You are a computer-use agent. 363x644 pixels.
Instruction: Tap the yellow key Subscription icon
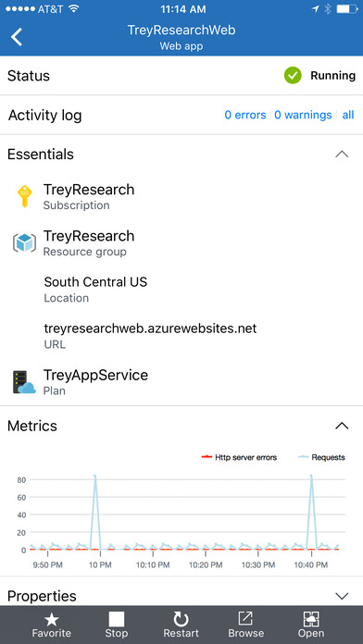click(x=25, y=196)
